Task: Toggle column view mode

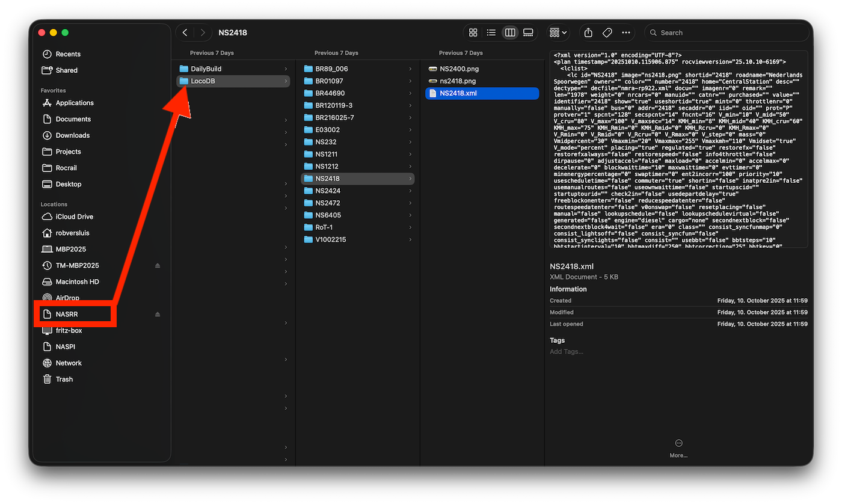Action: click(510, 32)
